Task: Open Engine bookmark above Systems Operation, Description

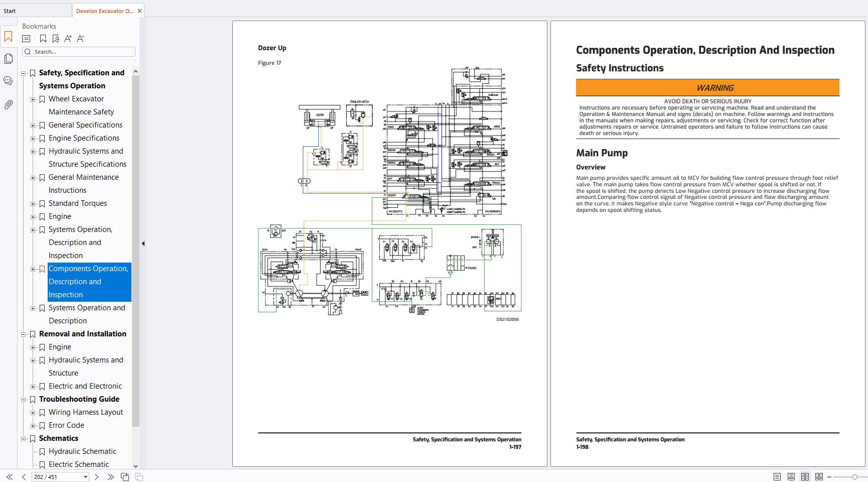Action: [x=60, y=216]
